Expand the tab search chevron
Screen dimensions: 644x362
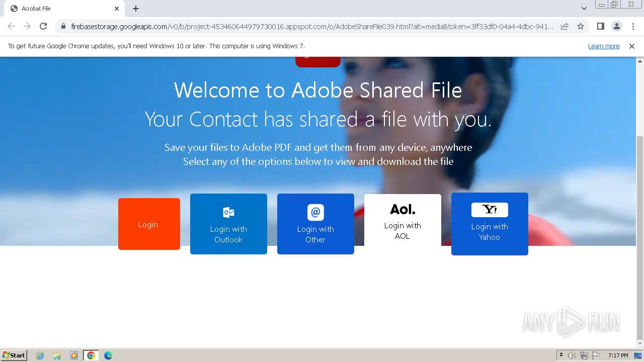[584, 9]
